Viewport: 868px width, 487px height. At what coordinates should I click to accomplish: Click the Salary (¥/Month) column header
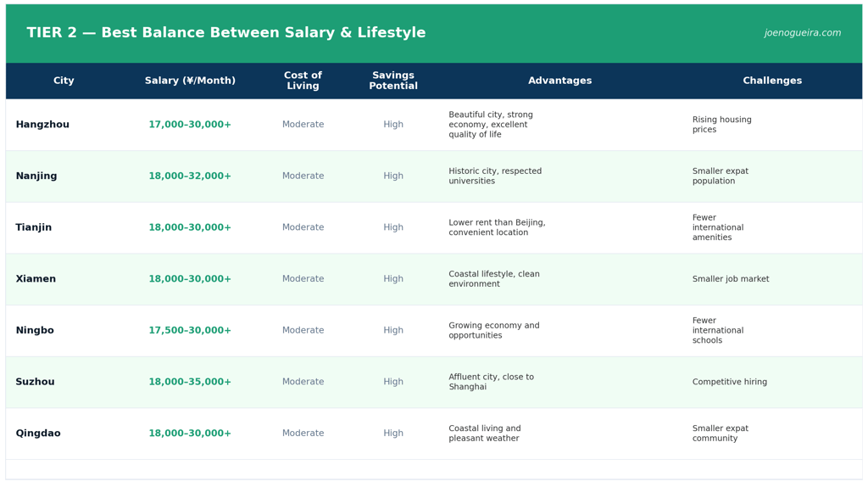[190, 81]
